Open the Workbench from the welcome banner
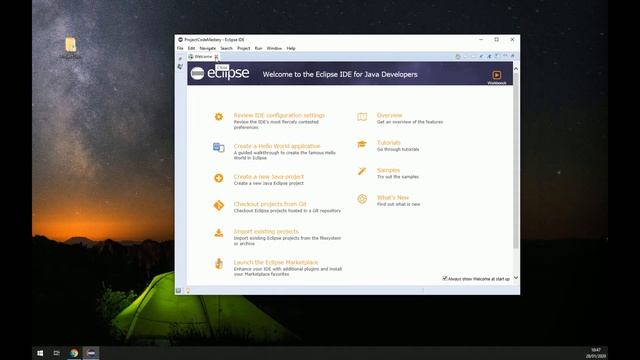The width and height of the screenshot is (640, 360). (x=496, y=76)
